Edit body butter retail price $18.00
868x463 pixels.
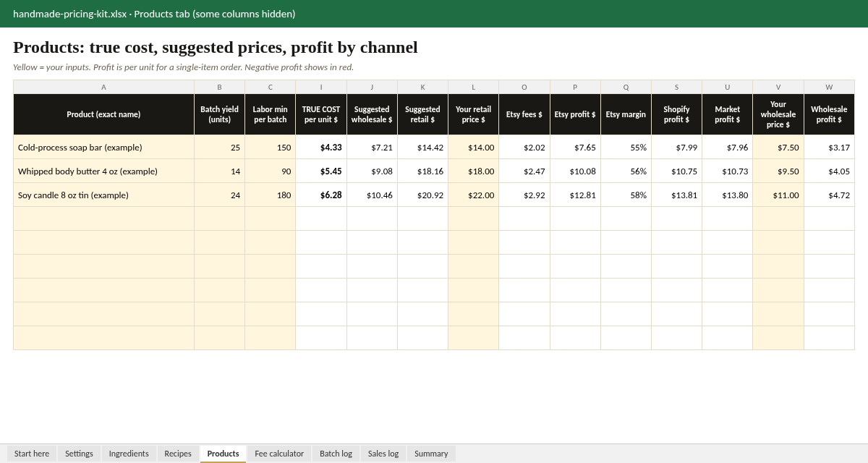pos(474,171)
